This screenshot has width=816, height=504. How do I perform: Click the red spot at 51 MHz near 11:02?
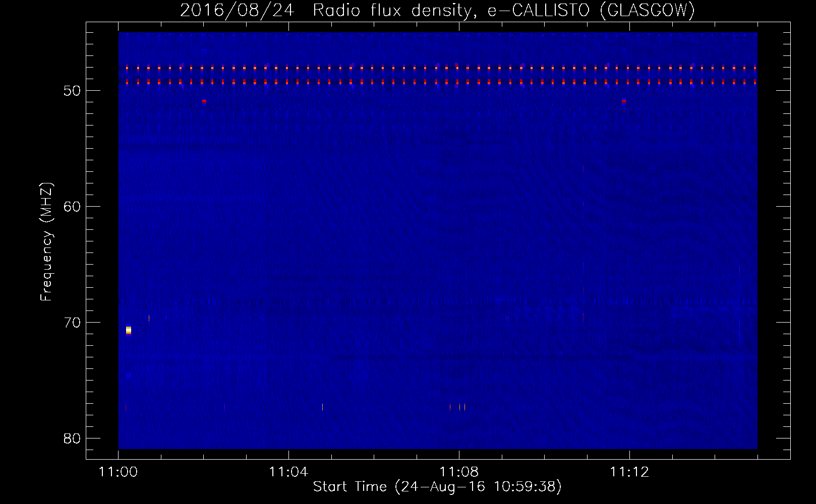204,101
